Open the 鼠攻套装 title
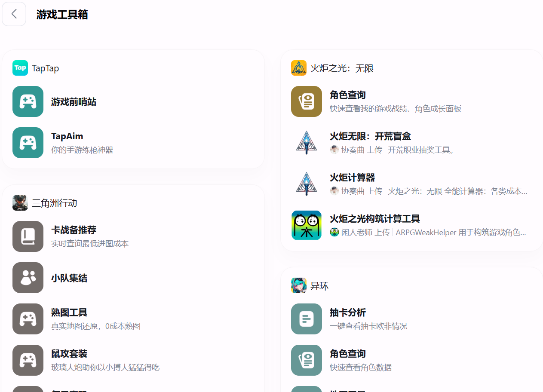543x392 pixels. [x=69, y=354]
